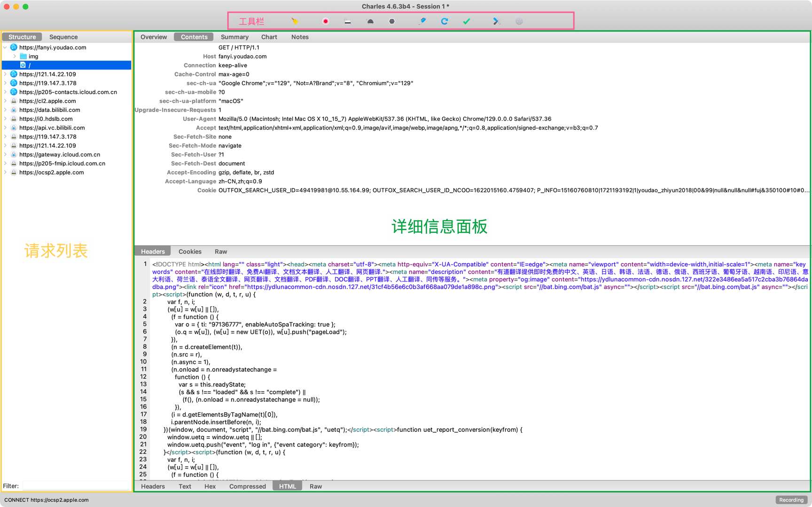Enable breakpoints with the hexagon icon
The height and width of the screenshot is (507, 812).
click(x=392, y=21)
